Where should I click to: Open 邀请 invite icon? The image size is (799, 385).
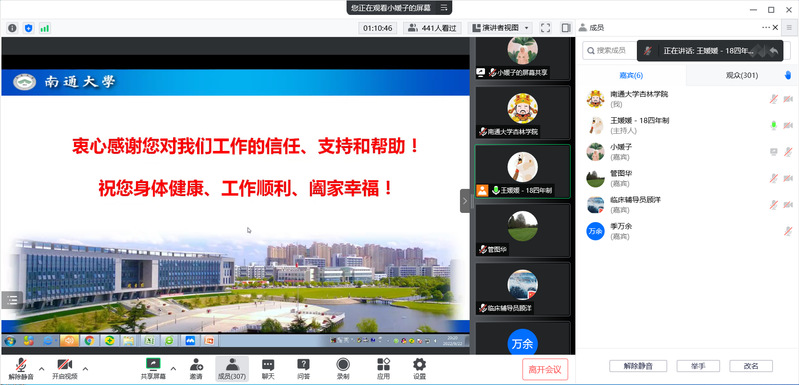[196, 369]
